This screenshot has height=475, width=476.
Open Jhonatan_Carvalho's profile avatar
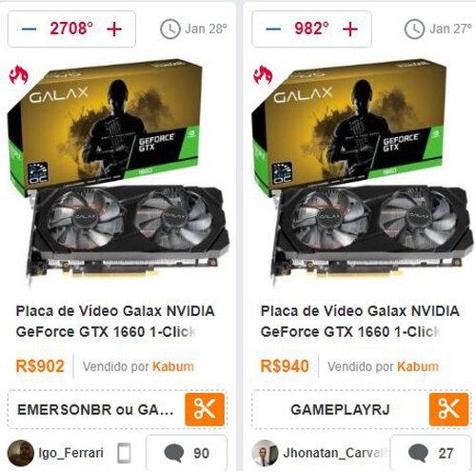[265, 453]
